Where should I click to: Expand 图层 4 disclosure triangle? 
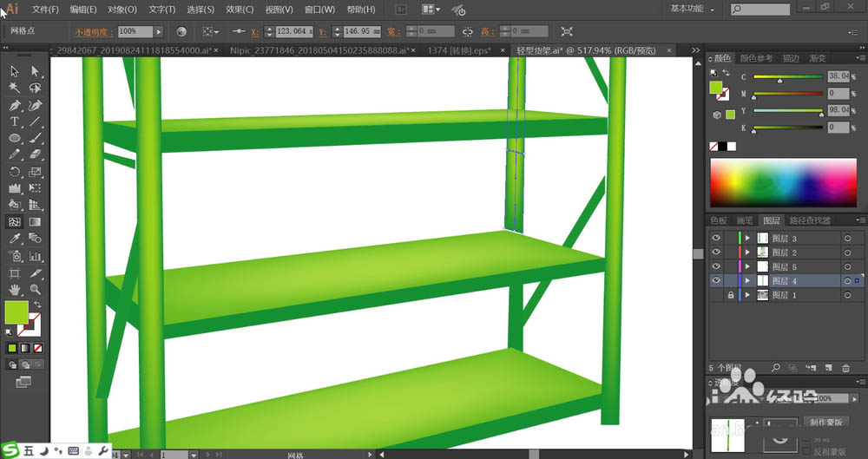(747, 281)
